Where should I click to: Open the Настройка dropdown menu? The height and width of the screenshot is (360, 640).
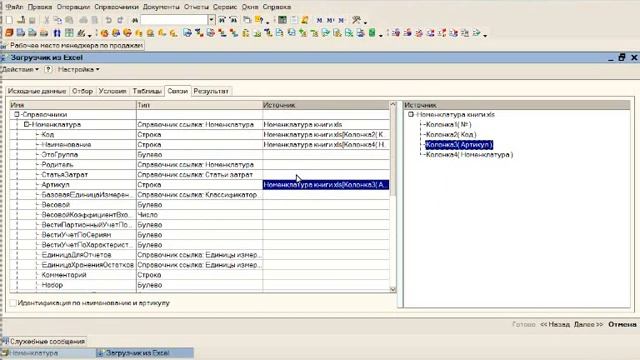tap(78, 69)
